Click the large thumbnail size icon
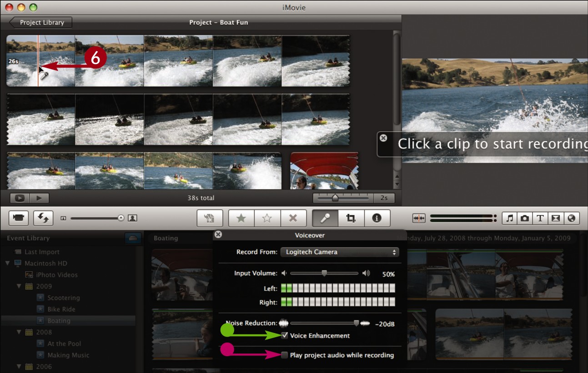This screenshot has width=588, height=373. (132, 218)
